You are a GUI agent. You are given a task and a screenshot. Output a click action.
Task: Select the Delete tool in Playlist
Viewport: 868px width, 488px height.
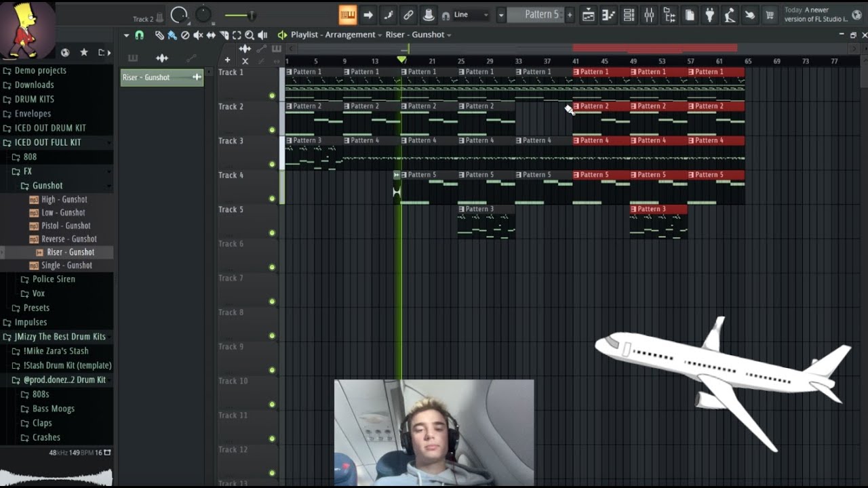[185, 35]
